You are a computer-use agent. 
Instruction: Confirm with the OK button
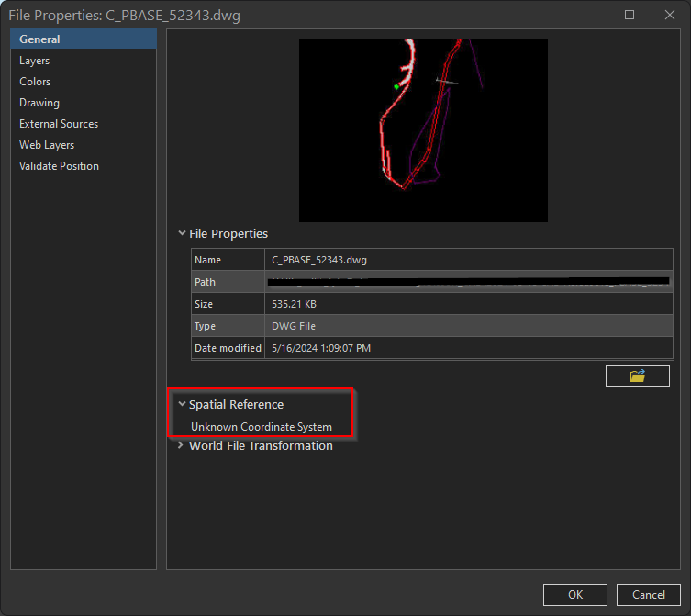575,594
